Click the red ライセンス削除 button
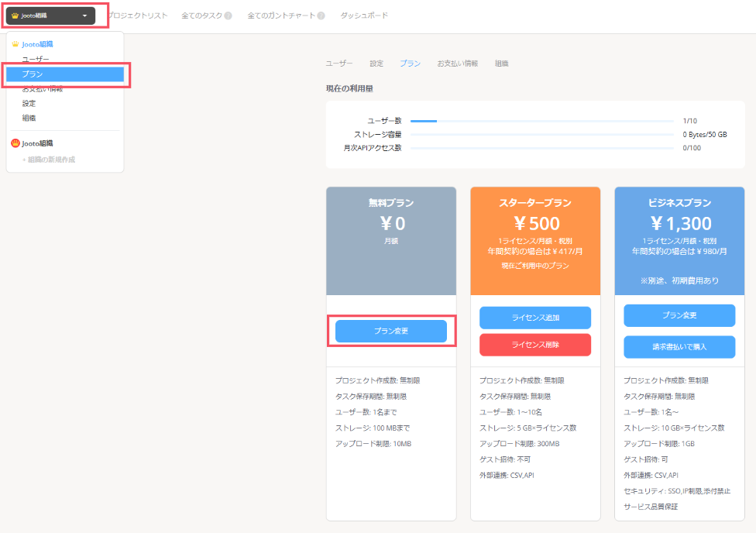The image size is (756, 533). tap(535, 345)
